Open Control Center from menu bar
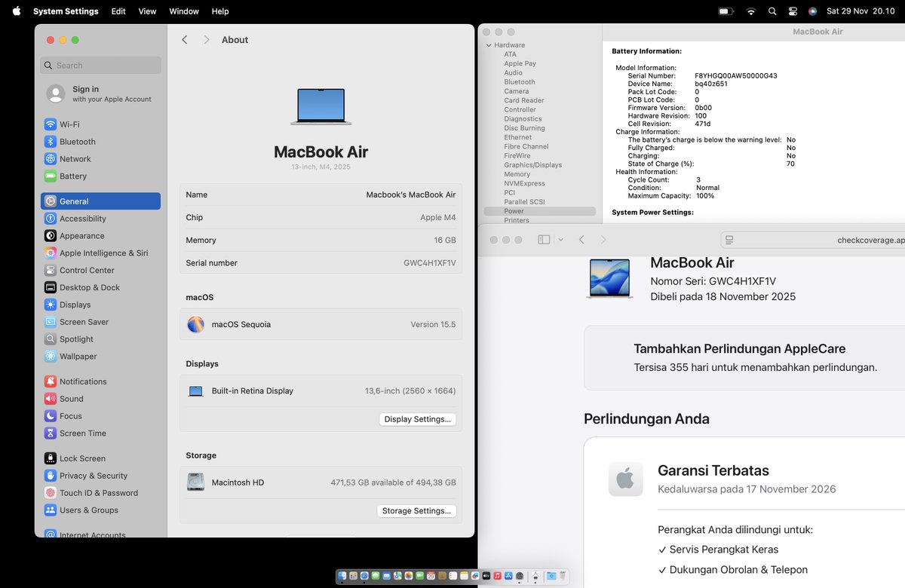The height and width of the screenshot is (588, 905). point(793,11)
